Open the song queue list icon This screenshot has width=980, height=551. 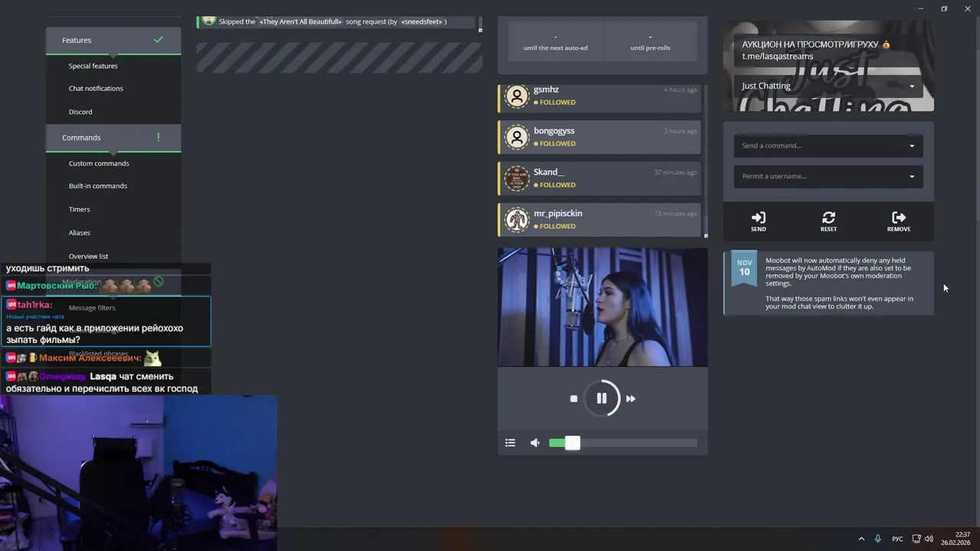point(511,442)
